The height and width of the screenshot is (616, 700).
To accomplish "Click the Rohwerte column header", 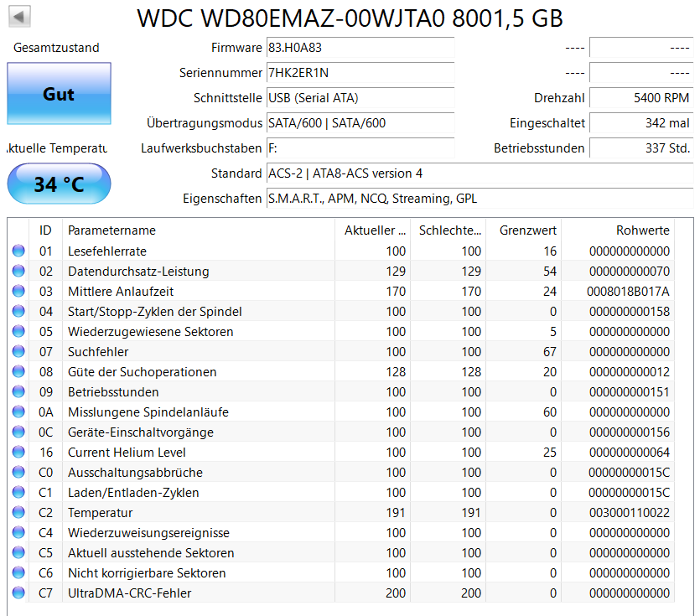I will [618, 230].
